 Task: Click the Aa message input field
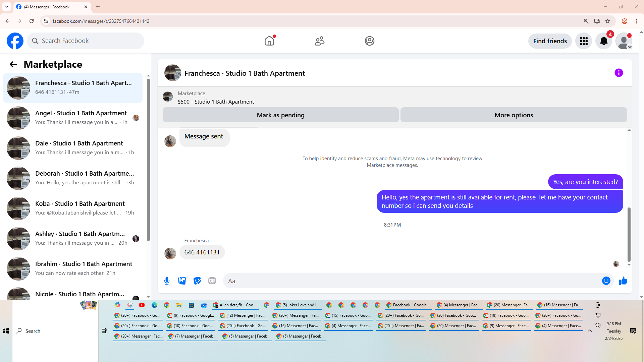click(413, 281)
